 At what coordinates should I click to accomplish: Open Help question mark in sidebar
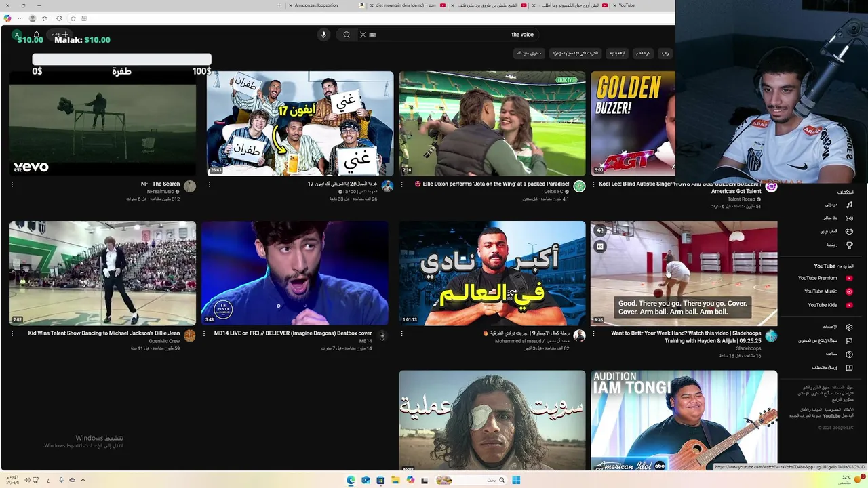pyautogui.click(x=849, y=354)
